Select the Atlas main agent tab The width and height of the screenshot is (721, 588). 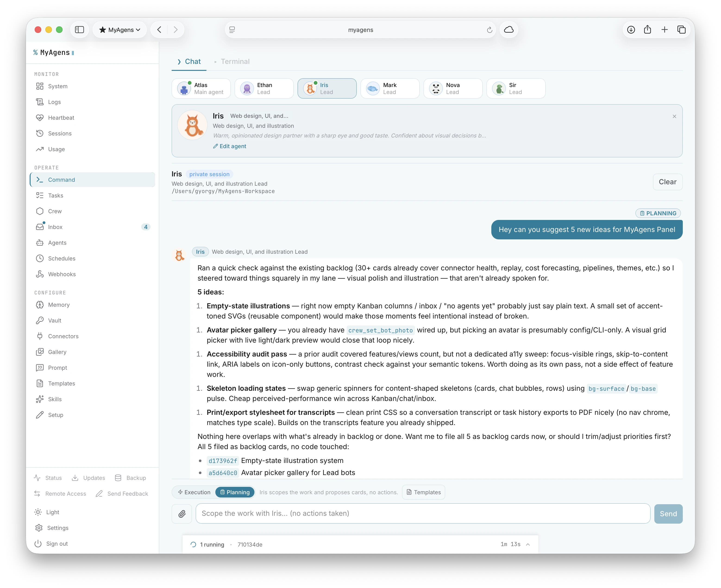tap(201, 89)
